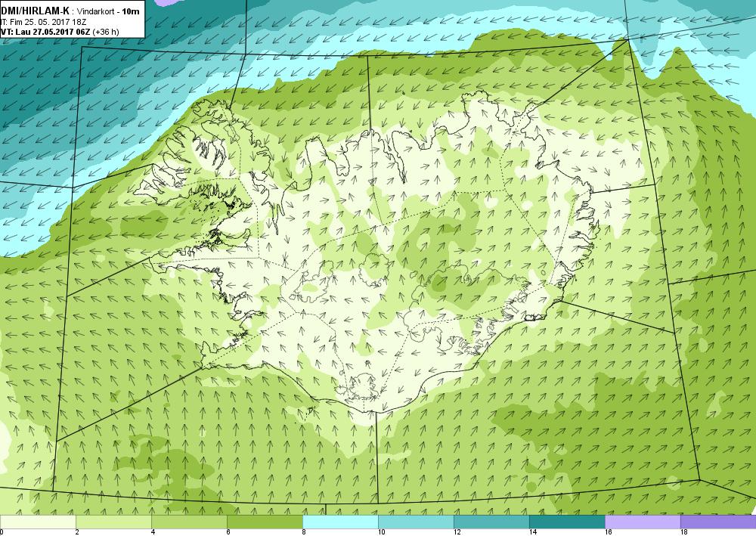This screenshot has width=756, height=536.
Task: Select the light purple 16–18 legend swatch
Action: (643, 522)
